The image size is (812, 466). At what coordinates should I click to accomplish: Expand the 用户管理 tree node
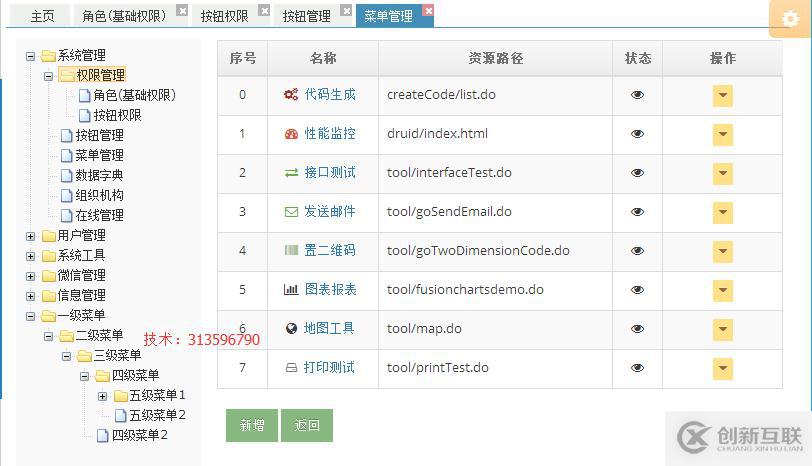coord(31,236)
